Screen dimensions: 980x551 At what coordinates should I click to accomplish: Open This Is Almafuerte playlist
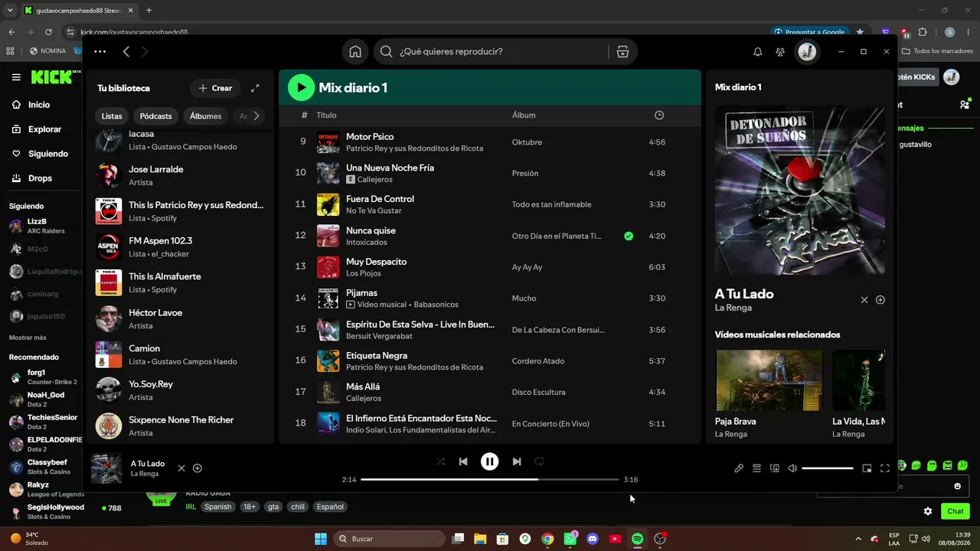[x=180, y=282]
